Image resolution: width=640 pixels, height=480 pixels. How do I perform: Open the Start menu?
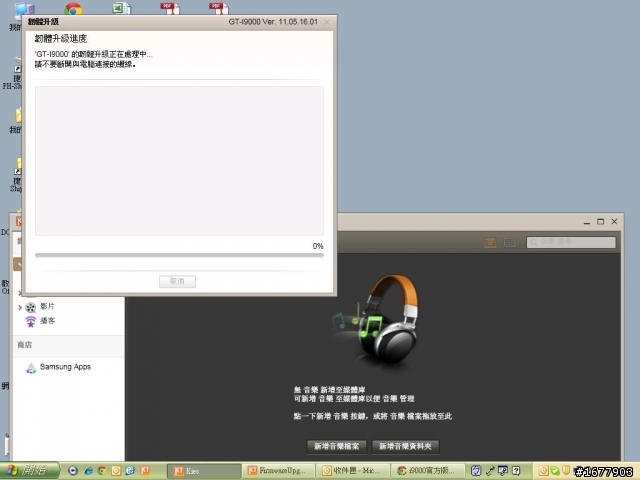tap(29, 471)
